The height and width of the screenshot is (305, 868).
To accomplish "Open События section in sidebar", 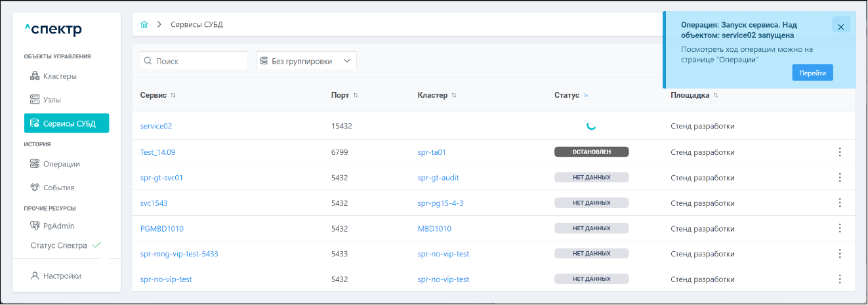I will click(58, 187).
